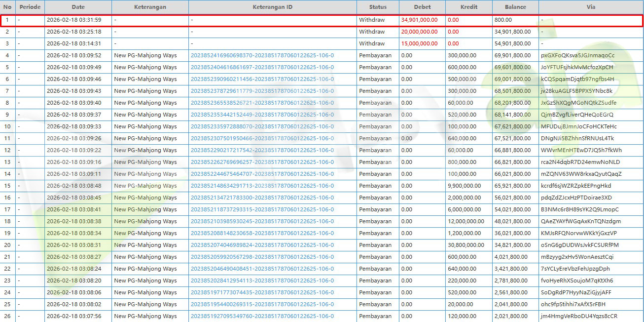644x322 pixels.
Task: Click the Keterangan ID column header
Action: (272, 7)
